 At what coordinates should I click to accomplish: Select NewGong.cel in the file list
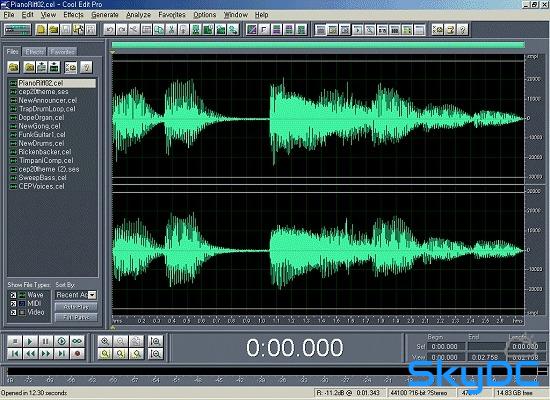(x=39, y=126)
